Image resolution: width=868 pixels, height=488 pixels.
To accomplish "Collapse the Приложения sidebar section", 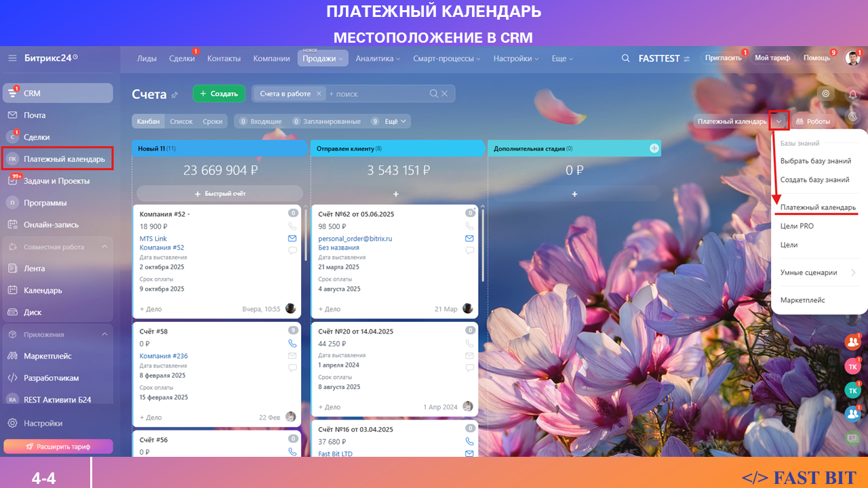I will coord(104,334).
